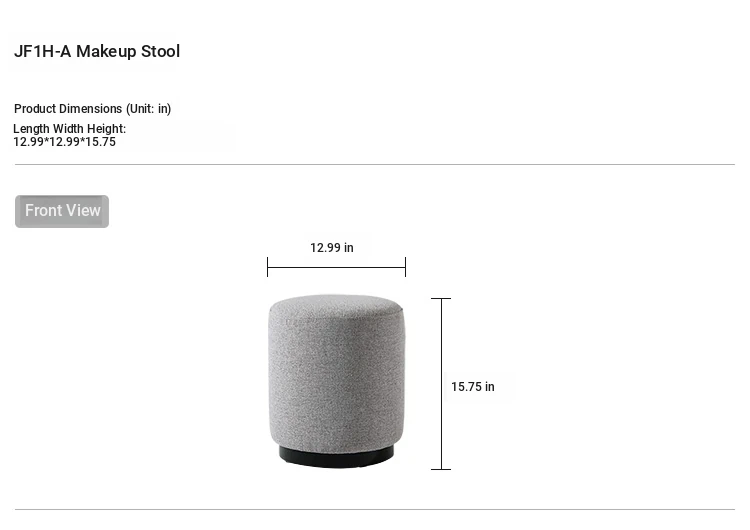Click the 12.99*12.99*15.75 dimension value

64,142
